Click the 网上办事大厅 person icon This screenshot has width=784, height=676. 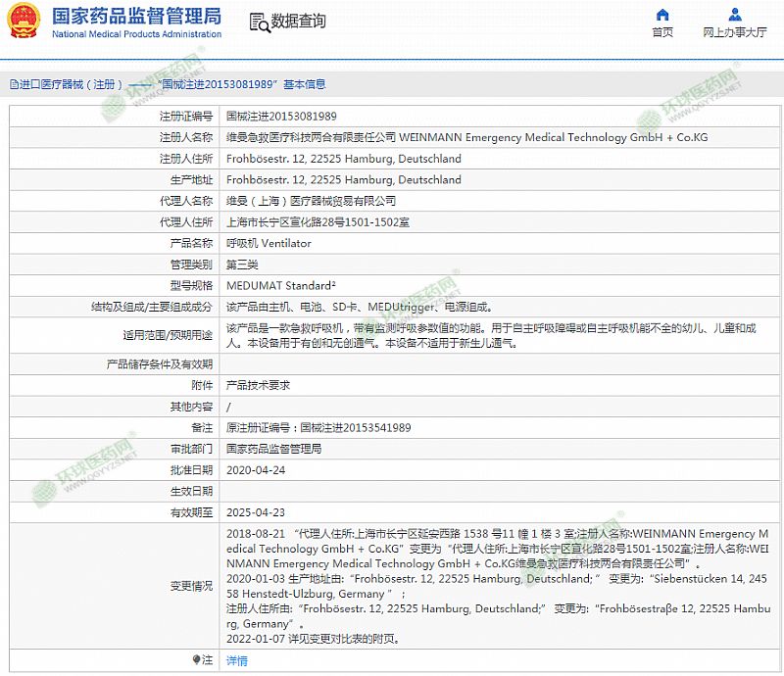(735, 15)
